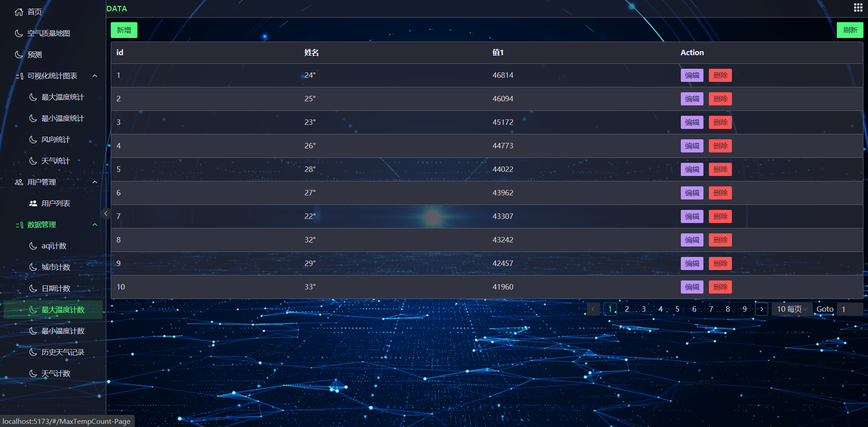Click the data icon next to 数据管理
This screenshot has width=868, height=427.
click(x=19, y=224)
